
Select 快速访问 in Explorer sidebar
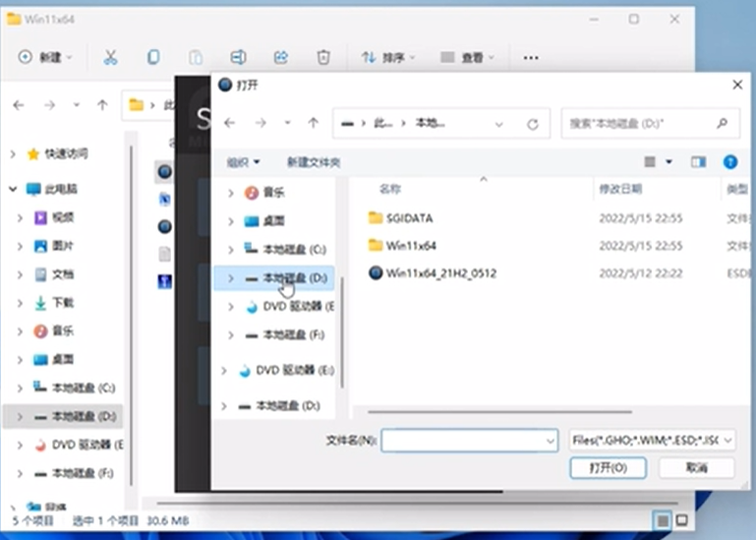66,154
